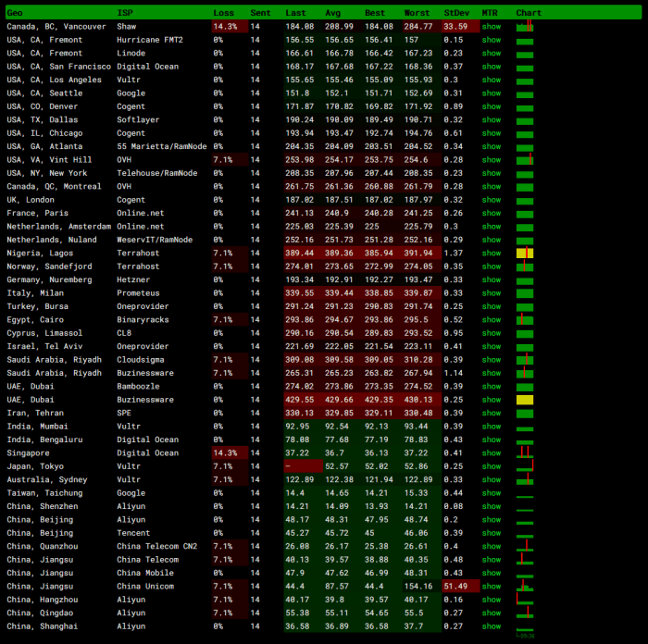Click the StDev column header
The height and width of the screenshot is (644, 648).
[x=456, y=13]
